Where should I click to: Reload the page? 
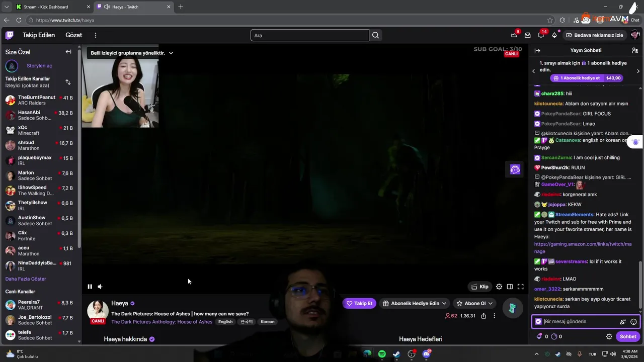[19, 20]
